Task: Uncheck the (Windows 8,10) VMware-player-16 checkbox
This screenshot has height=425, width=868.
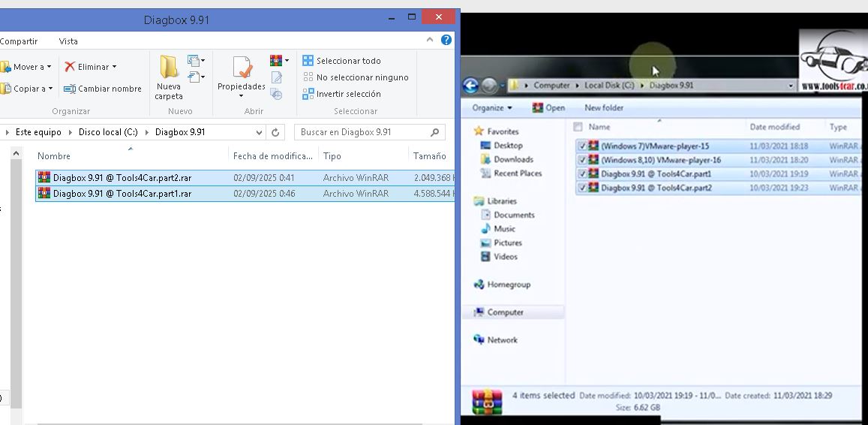Action: 582,160
